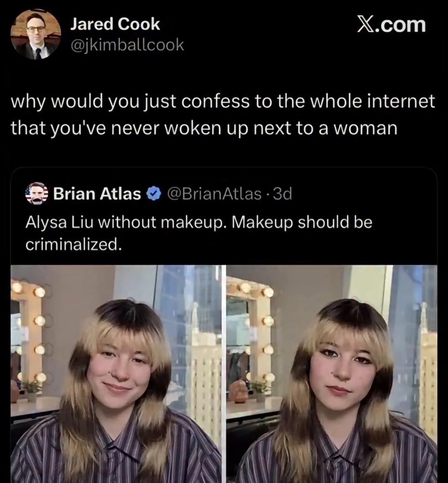Click the lit vanity mirror in right photo

pos(251,328)
